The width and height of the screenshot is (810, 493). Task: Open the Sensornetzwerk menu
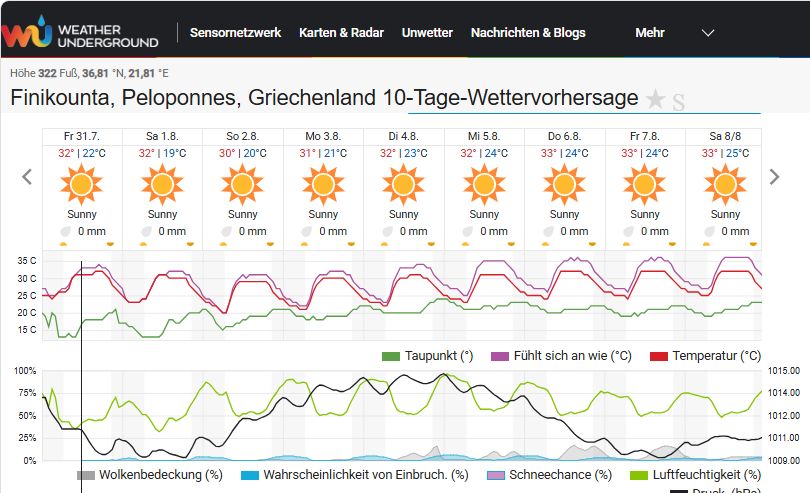(x=236, y=33)
